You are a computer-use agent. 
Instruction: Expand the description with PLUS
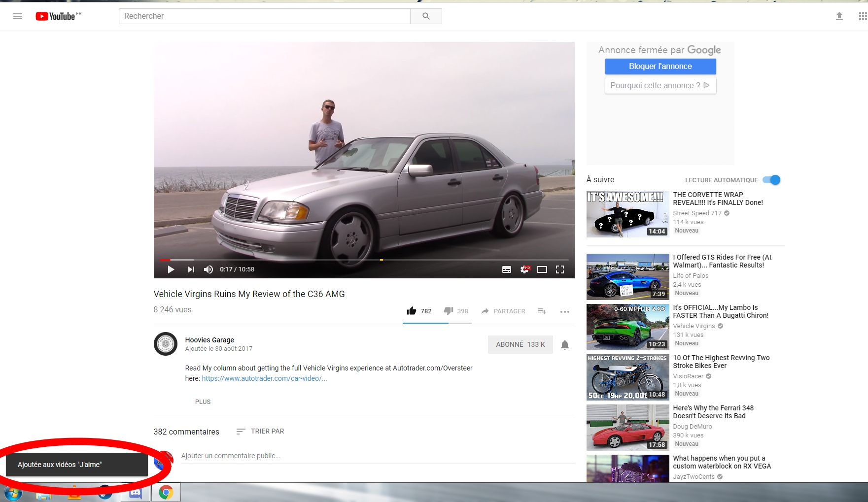pyautogui.click(x=203, y=402)
